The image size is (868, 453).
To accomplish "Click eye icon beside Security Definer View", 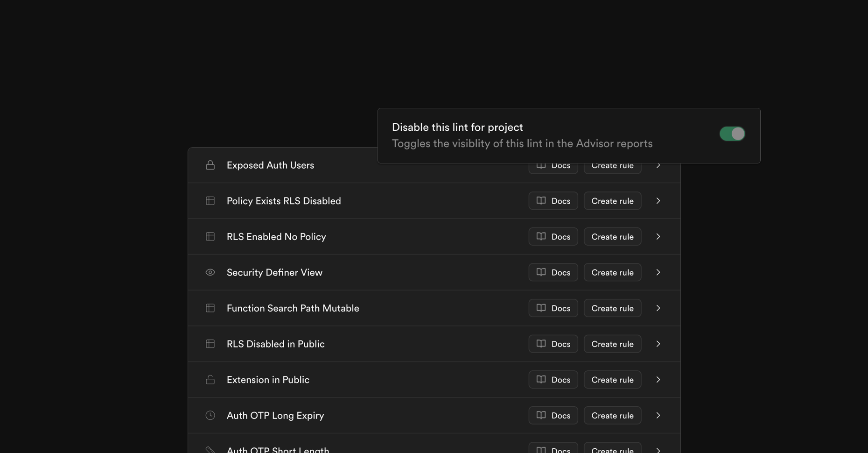I will click(x=210, y=272).
